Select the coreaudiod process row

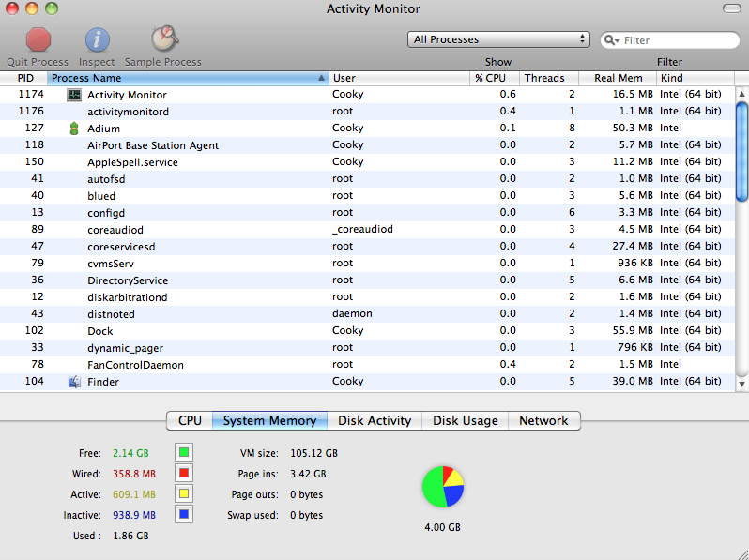click(x=367, y=230)
